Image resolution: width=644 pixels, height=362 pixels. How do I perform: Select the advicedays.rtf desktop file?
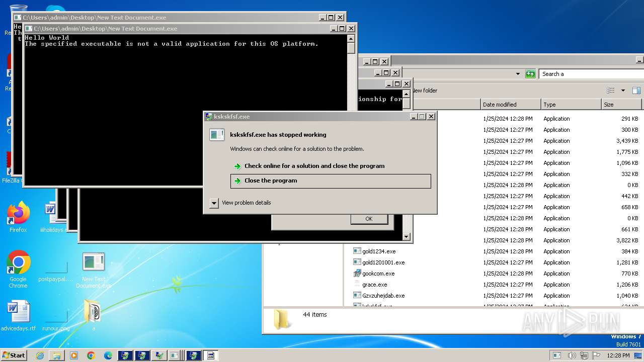click(x=18, y=316)
